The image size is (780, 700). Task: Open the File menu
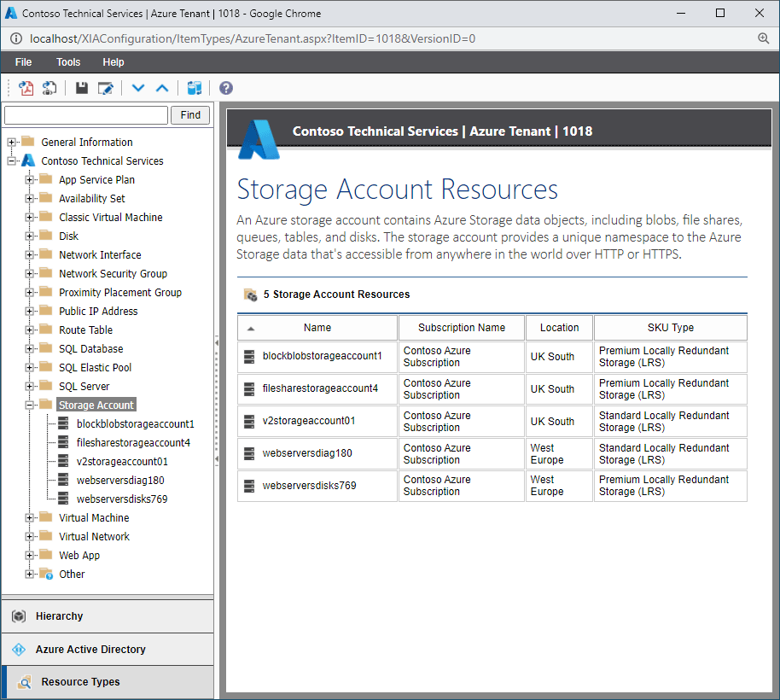point(23,62)
